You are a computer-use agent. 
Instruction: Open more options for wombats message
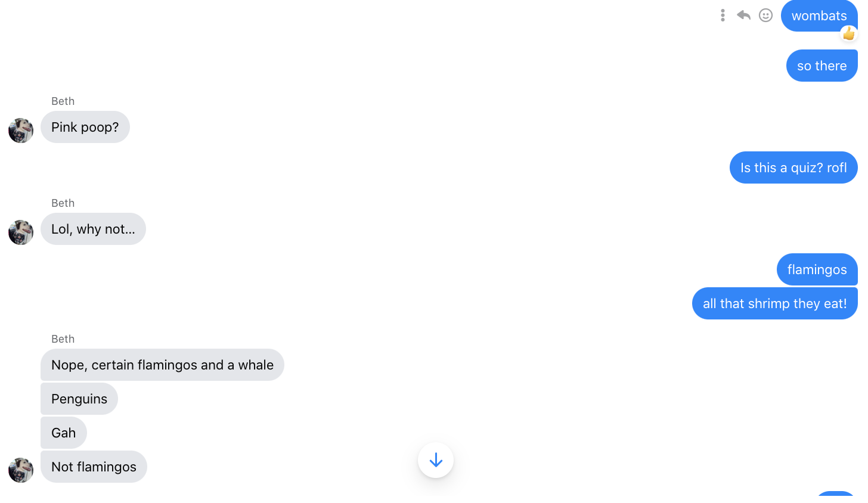coord(723,15)
